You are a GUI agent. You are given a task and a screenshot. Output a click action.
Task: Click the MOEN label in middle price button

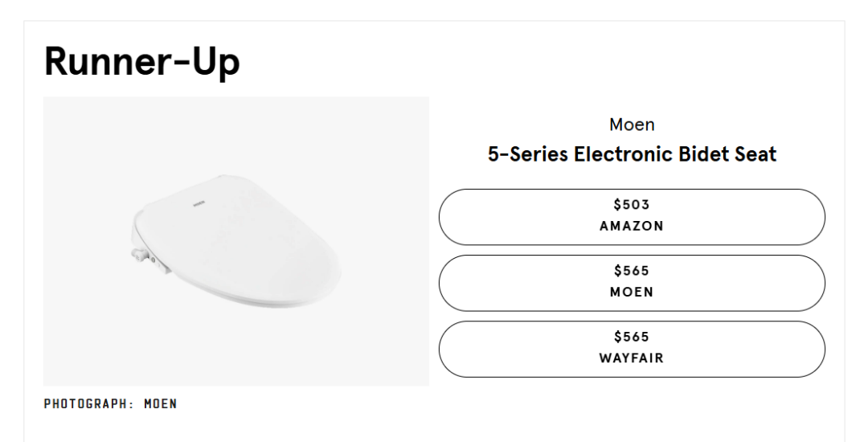[x=632, y=292]
